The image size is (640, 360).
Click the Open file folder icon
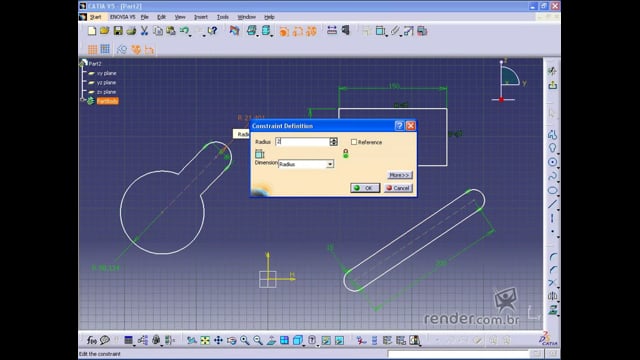(104, 31)
